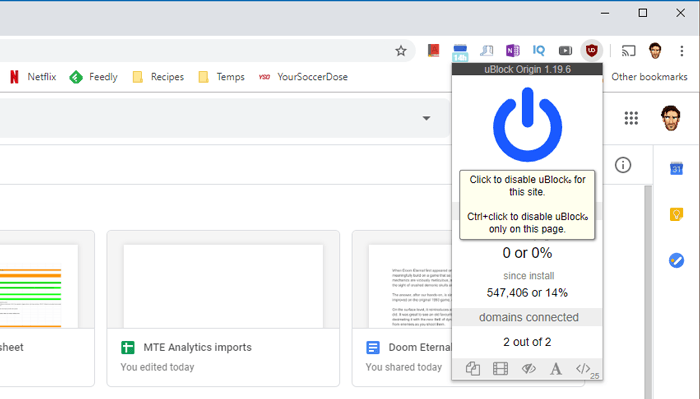The width and height of the screenshot is (700, 399).
Task: Toggle JavaScript blocking code icon
Action: (583, 368)
